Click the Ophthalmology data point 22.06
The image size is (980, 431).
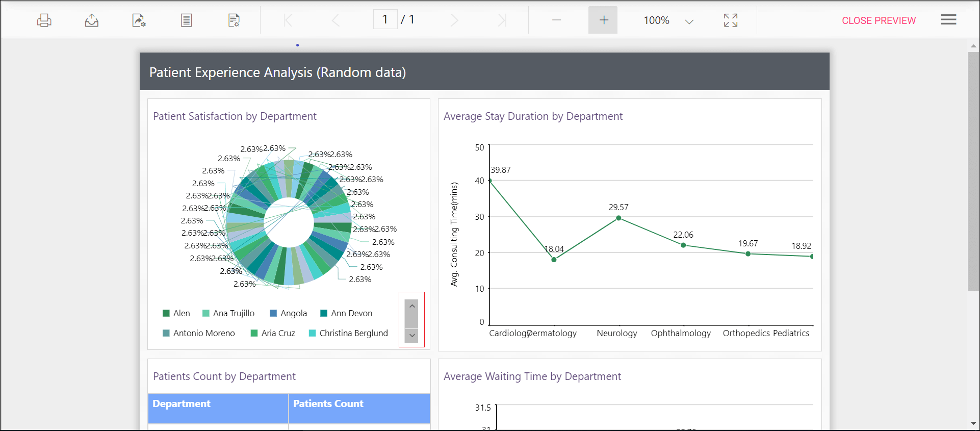coord(683,245)
